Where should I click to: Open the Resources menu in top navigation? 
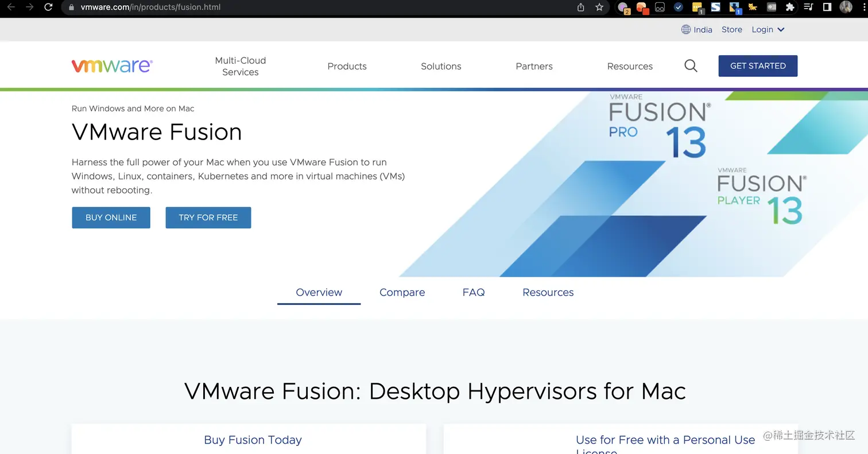point(630,66)
